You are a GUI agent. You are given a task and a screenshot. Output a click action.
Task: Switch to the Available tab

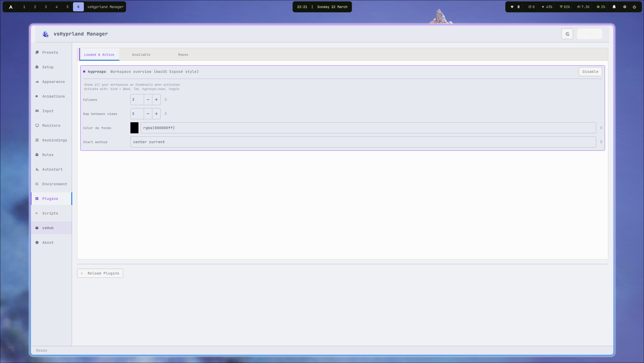[141, 54]
